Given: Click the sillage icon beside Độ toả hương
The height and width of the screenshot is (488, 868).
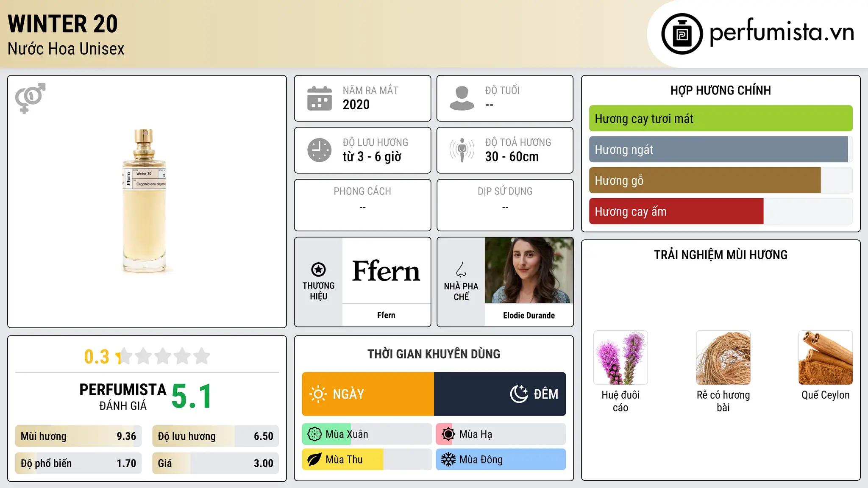Looking at the screenshot, I should (x=462, y=150).
